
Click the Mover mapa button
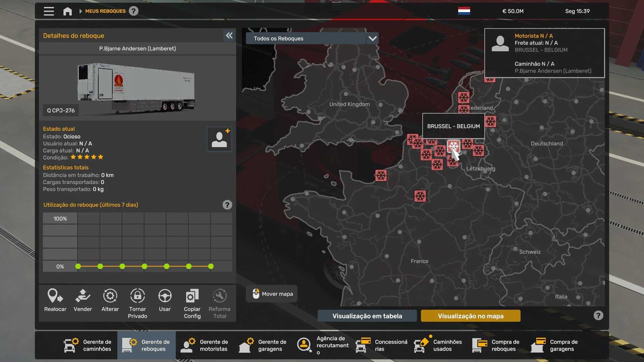coord(272,294)
